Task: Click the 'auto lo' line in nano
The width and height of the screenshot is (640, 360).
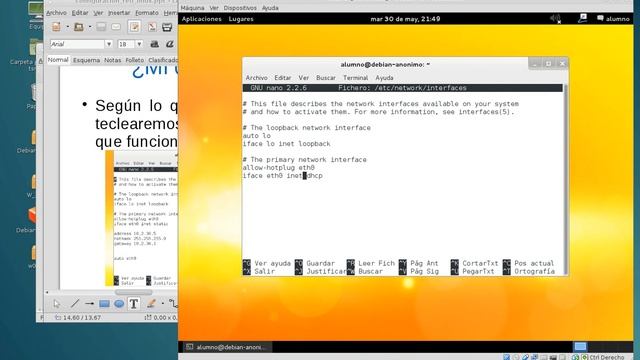Action: [x=256, y=136]
